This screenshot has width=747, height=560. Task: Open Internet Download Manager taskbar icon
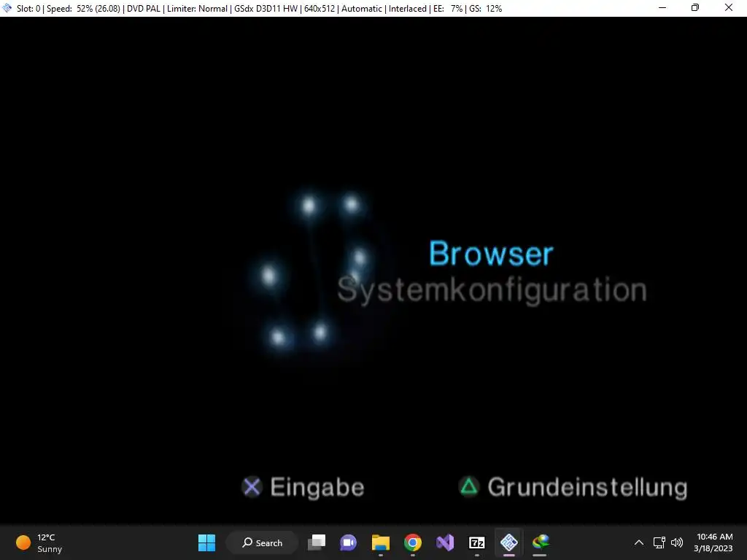[541, 542]
